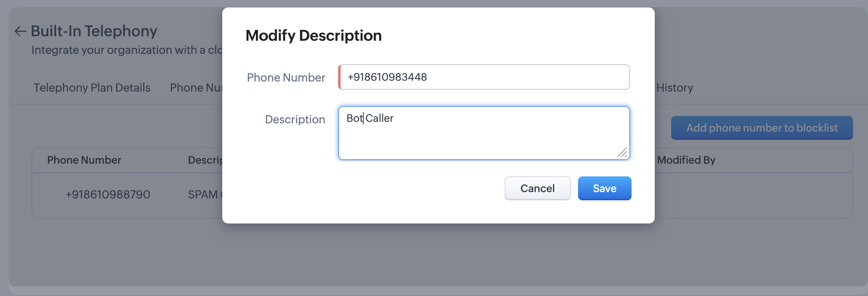This screenshot has height=296, width=868.
Task: Switch to the Phone Numbers tab
Action: pos(196,87)
